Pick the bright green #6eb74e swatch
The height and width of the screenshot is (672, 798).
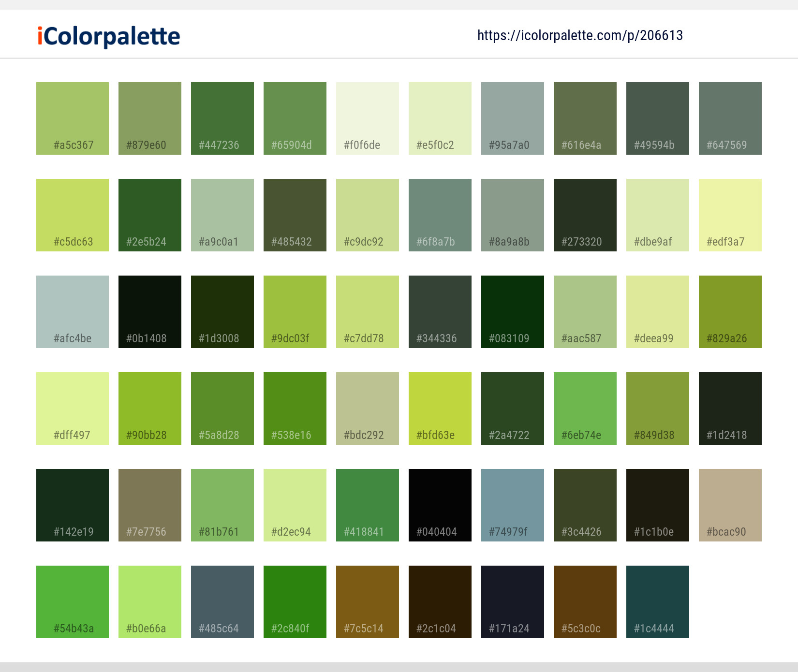(x=585, y=409)
